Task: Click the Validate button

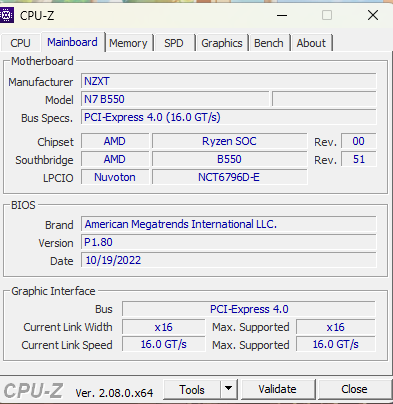Action: click(277, 389)
